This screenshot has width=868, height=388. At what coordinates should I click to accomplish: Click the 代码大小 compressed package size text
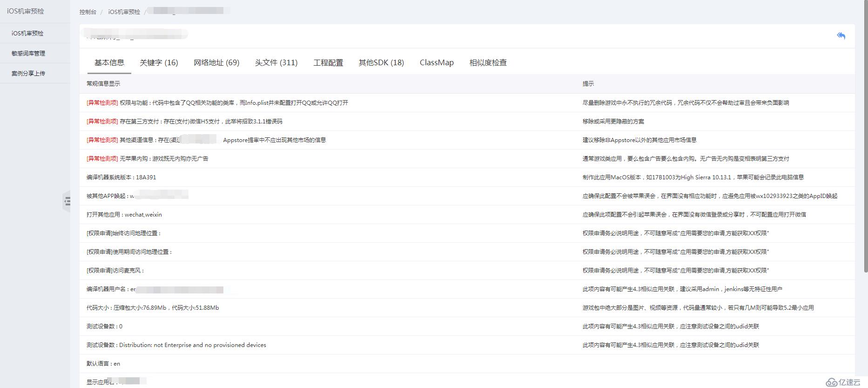(153, 308)
